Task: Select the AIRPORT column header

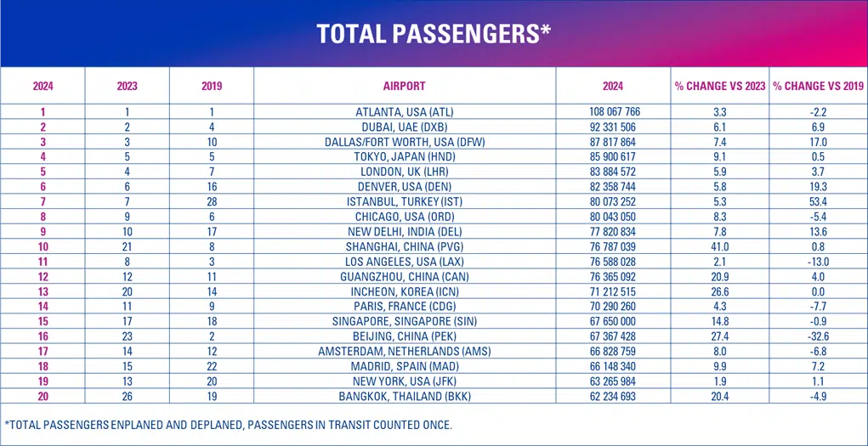Action: 405,86
